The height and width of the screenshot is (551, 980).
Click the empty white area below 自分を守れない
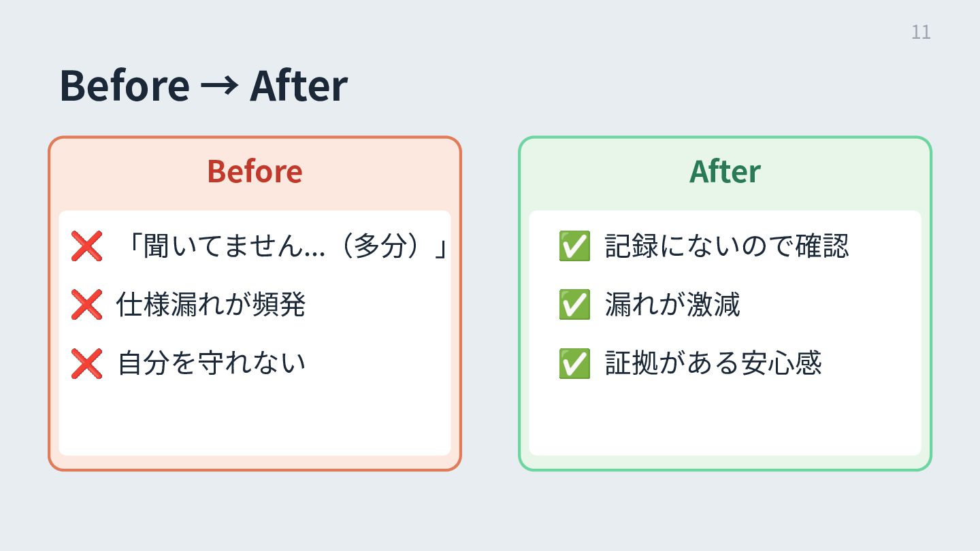point(255,418)
